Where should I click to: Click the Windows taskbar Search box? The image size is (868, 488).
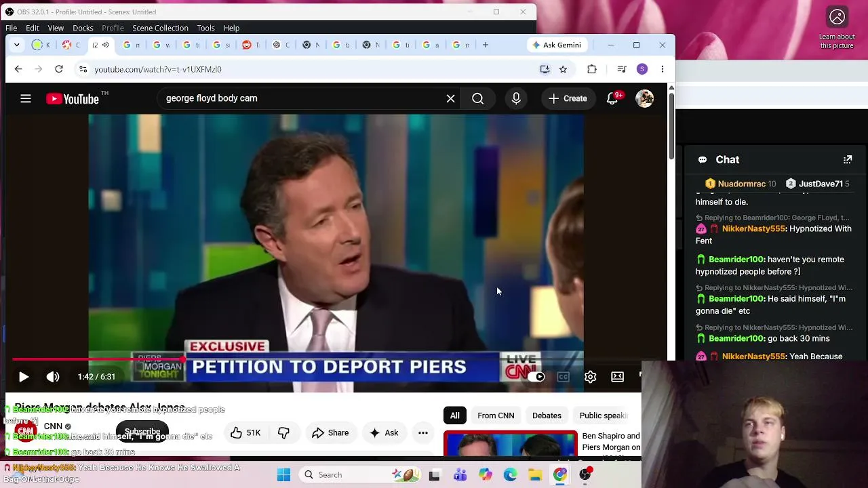(359, 475)
